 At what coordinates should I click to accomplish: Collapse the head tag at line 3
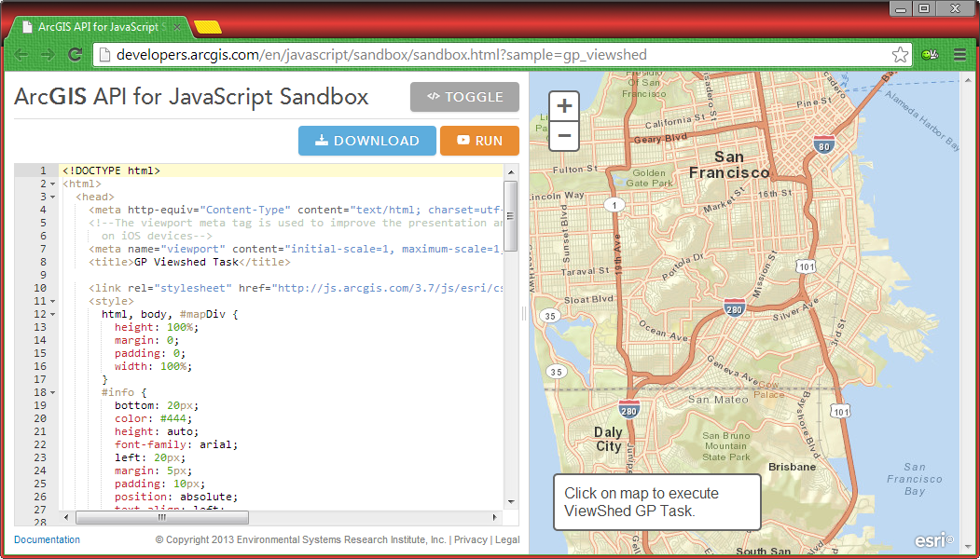52,198
